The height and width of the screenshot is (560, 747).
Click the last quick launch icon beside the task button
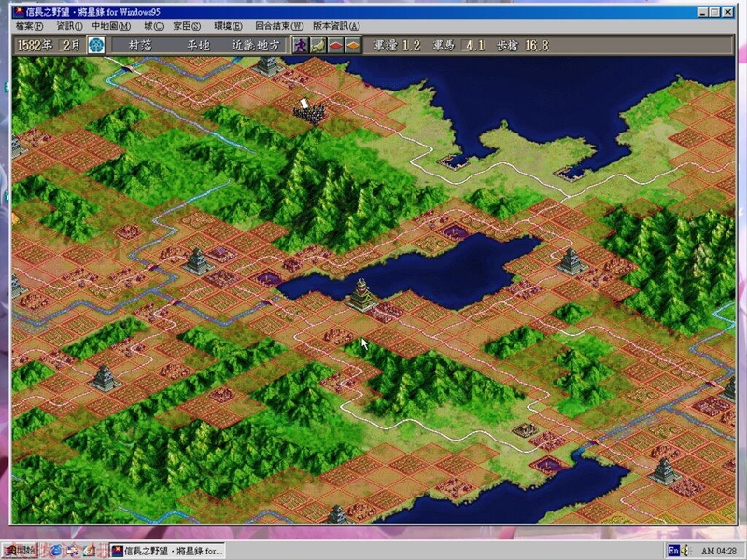90,551
